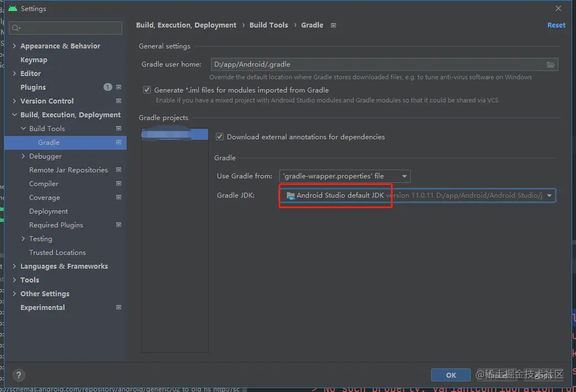The width and height of the screenshot is (576, 392).
Task: Toggle Download external annotations for dependencies checkbox
Action: (220, 137)
